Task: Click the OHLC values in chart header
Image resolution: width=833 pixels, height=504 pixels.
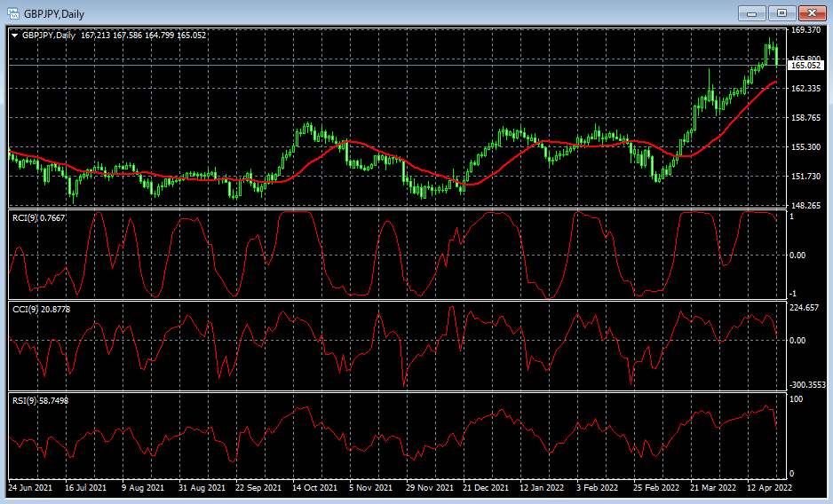Action: (x=143, y=35)
